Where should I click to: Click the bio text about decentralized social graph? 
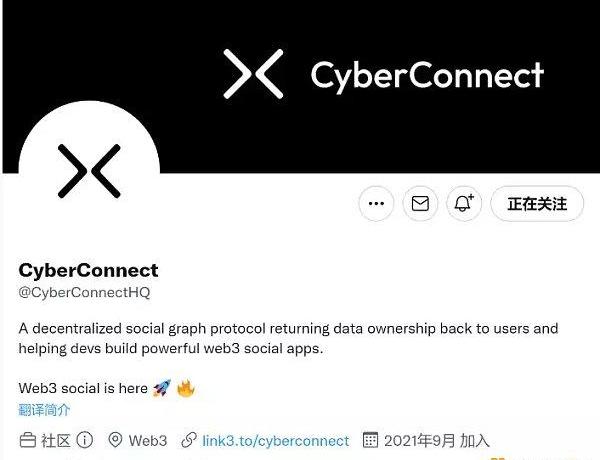288,339
